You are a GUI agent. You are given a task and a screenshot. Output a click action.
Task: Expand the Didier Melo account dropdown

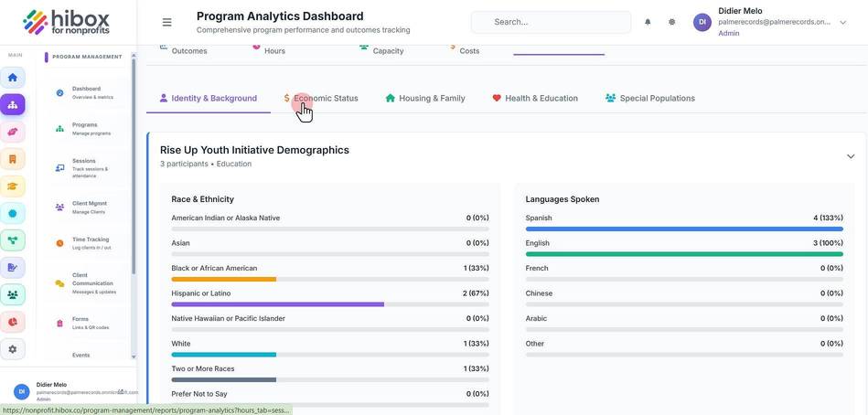pyautogui.click(x=843, y=23)
